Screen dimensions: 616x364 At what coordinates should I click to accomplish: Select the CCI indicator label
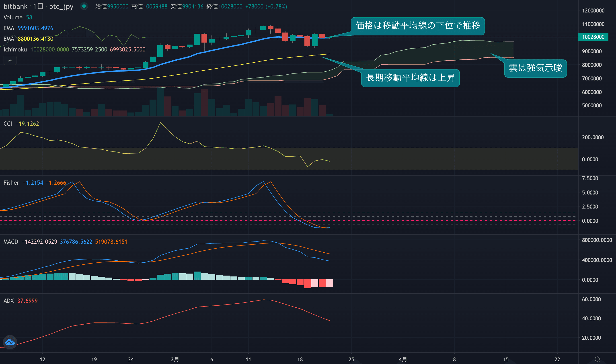(8, 124)
